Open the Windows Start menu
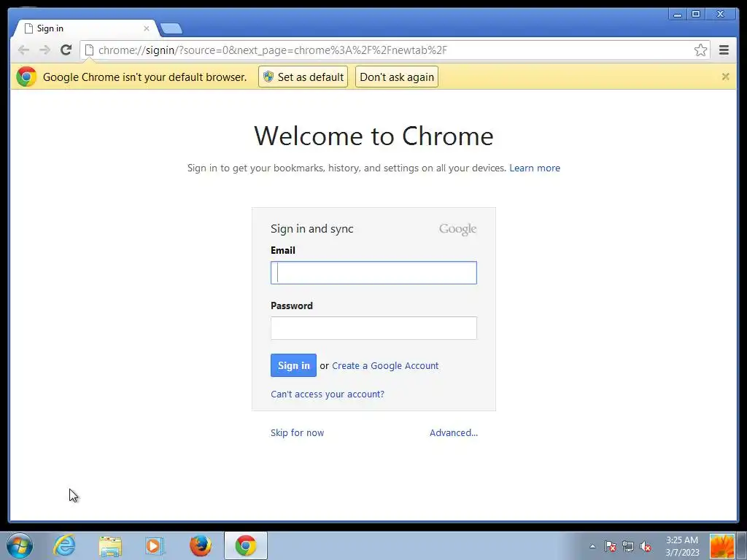The image size is (747, 560). [x=20, y=545]
